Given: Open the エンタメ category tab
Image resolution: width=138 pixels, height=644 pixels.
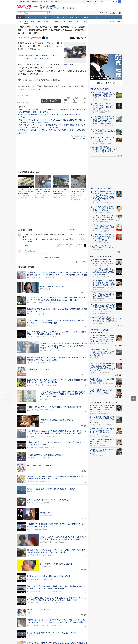Looking at the screenshot, I should pyautogui.click(x=47, y=21).
